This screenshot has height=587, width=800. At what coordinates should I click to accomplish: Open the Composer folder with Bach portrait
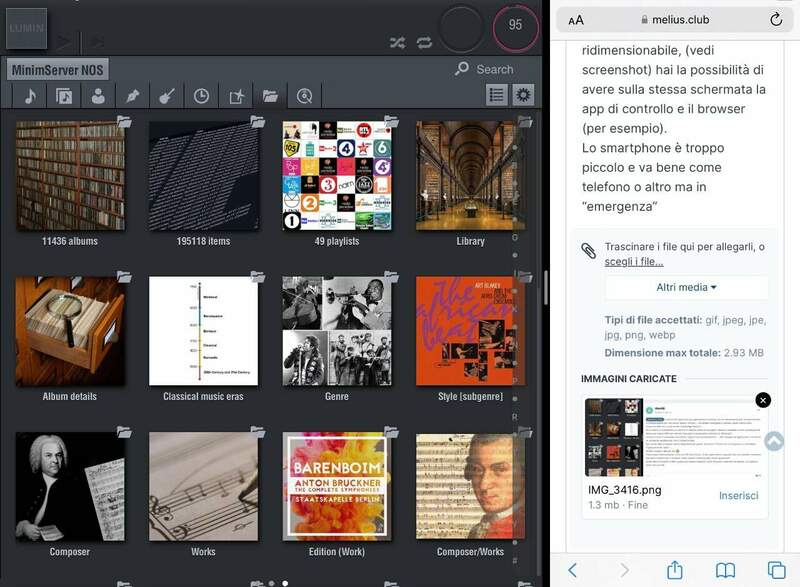coord(70,487)
